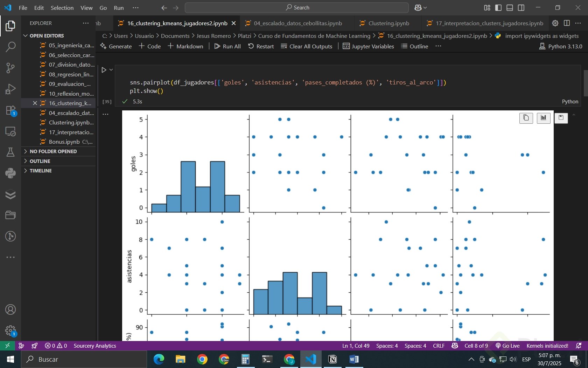Toggle the Primary Side Bar
This screenshot has height=368, width=588.
(x=498, y=8)
